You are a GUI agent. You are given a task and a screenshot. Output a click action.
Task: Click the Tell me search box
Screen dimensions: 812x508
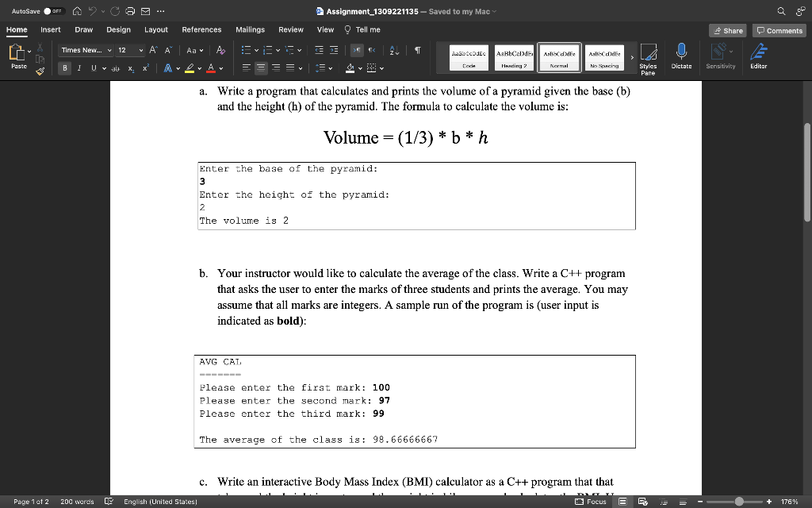363,29
